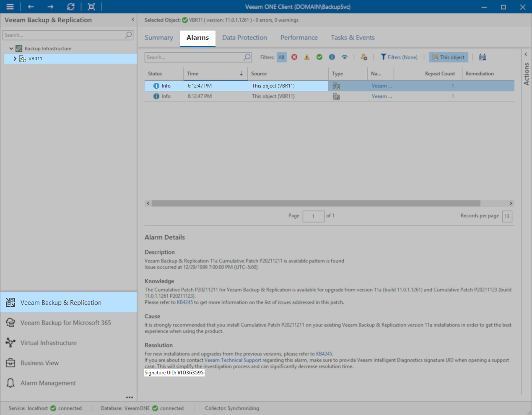Click the VBR11 server icon in tree
Screen dimensions: 532x415
(x=23, y=59)
